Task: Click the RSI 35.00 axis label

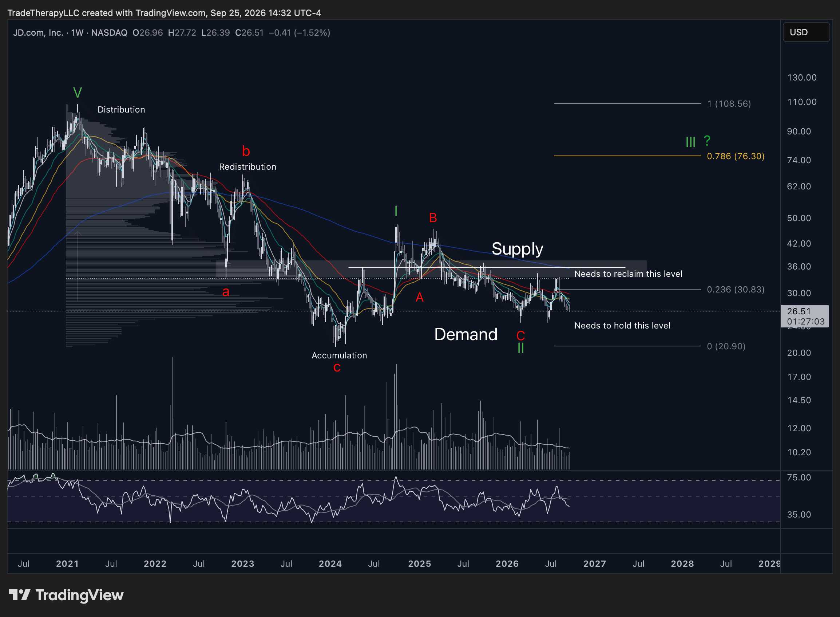Action: (x=799, y=514)
